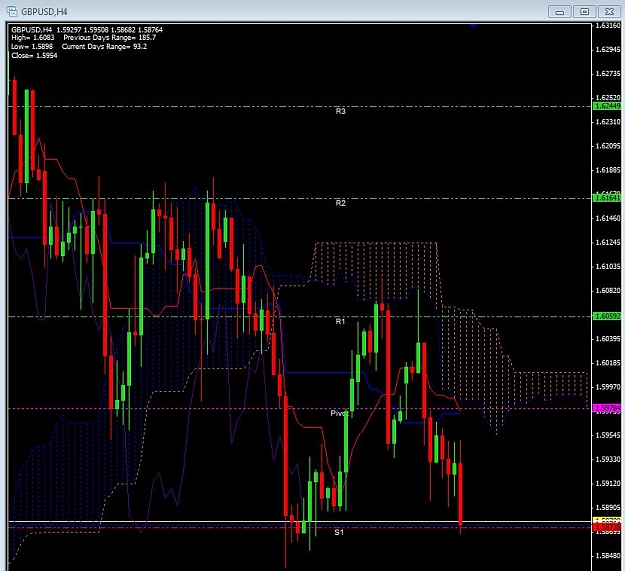Minimize the GBPUSD,H4 chart window
625x571 pixels.
click(x=559, y=12)
